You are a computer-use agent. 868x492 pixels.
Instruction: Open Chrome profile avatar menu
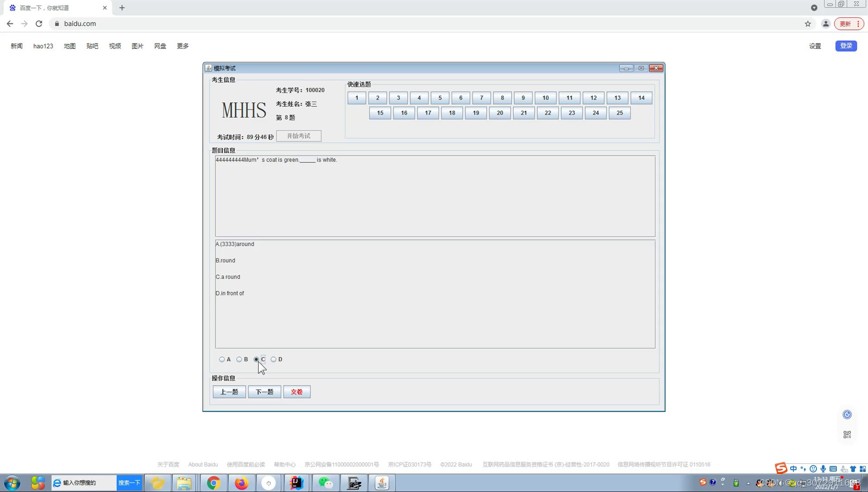coord(826,24)
